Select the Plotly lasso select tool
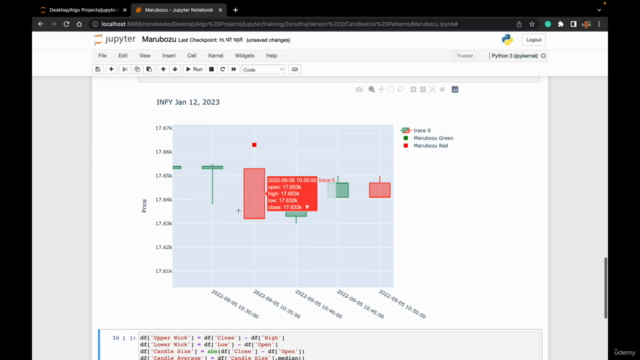 401,89
